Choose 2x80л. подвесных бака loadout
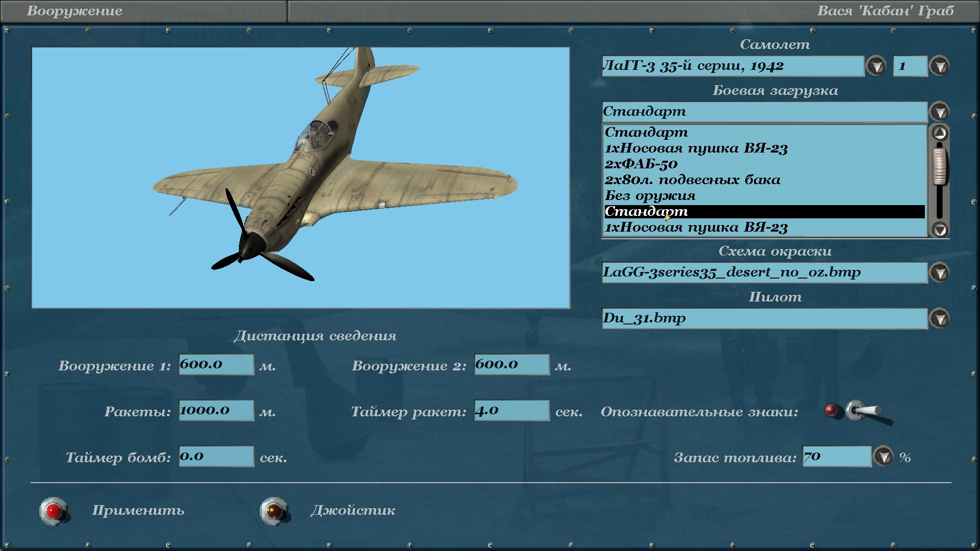Image resolution: width=980 pixels, height=551 pixels. click(x=692, y=180)
